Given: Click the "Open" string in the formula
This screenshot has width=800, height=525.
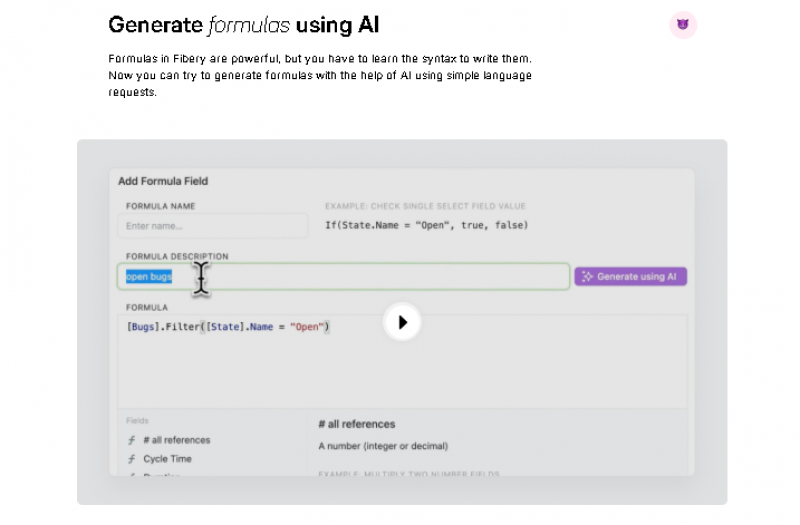Looking at the screenshot, I should tap(306, 327).
